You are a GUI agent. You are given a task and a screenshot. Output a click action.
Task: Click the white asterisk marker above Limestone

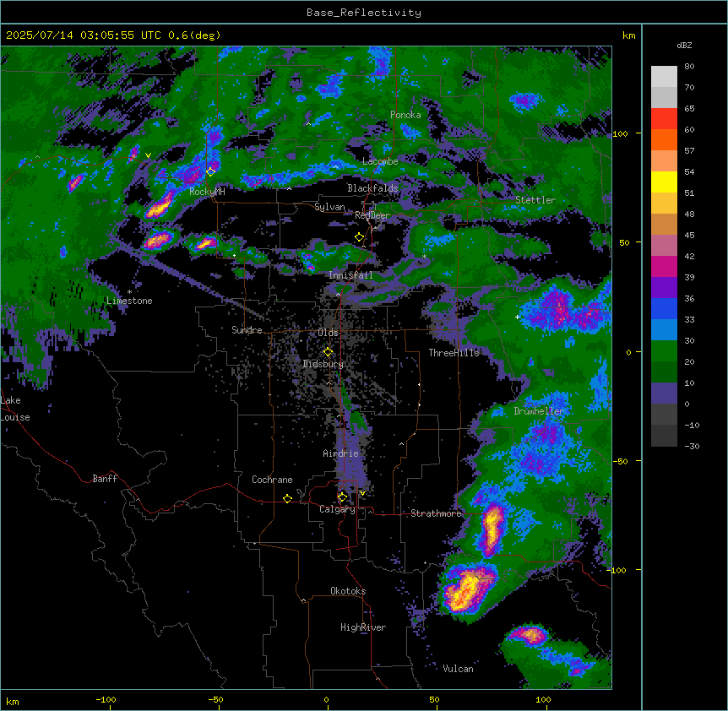click(x=129, y=292)
